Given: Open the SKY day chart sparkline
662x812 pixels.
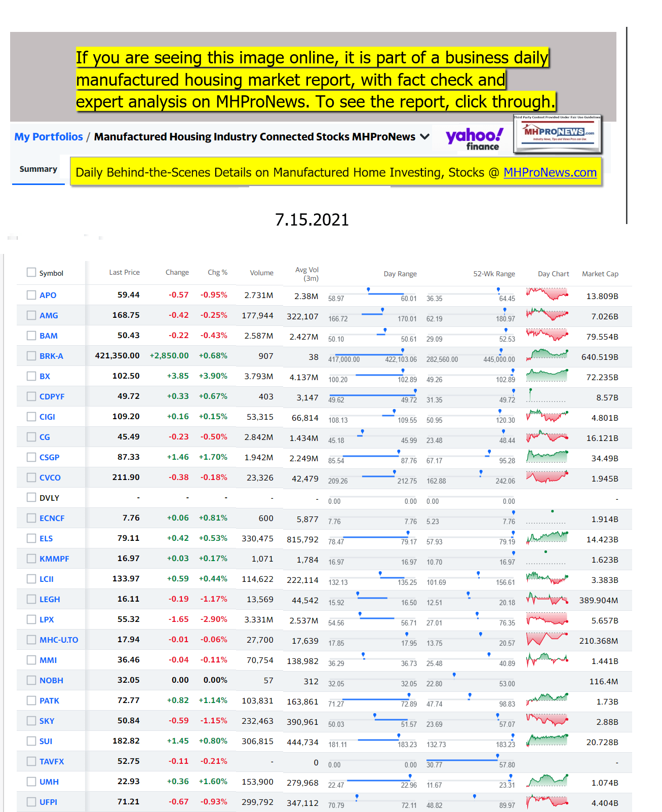Looking at the screenshot, I should tap(547, 720).
